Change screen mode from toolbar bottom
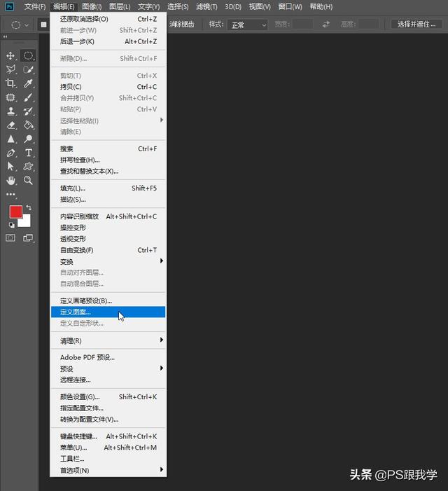The image size is (448, 491). point(28,238)
